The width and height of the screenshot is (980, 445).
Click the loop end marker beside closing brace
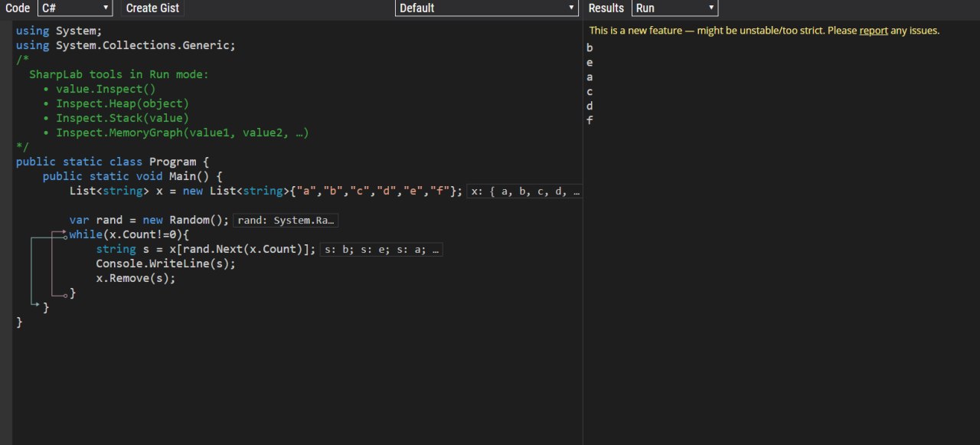(x=65, y=295)
